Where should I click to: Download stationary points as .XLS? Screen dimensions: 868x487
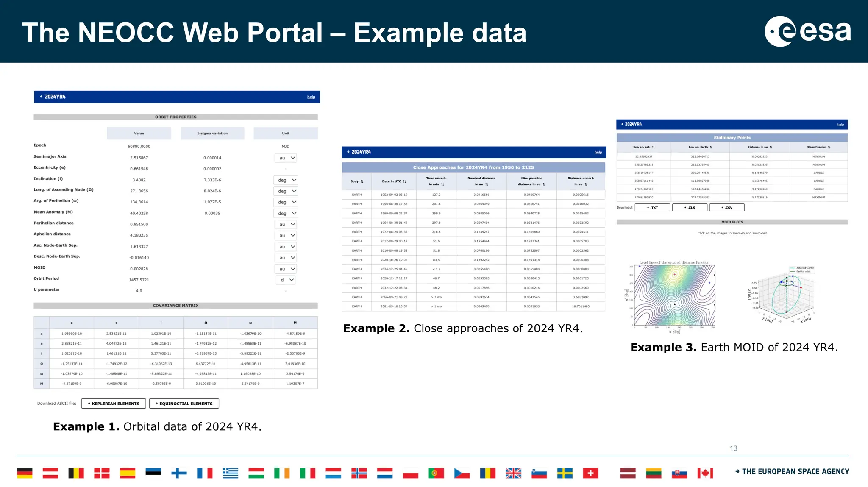click(x=690, y=208)
